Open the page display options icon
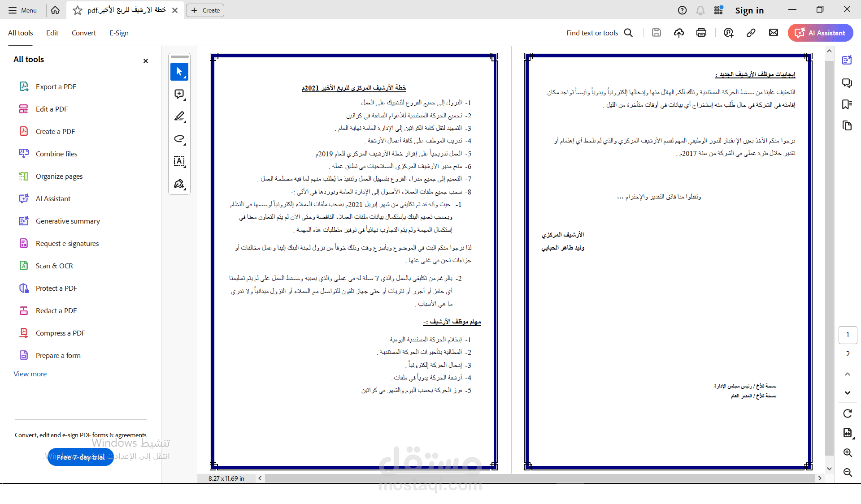 848,433
